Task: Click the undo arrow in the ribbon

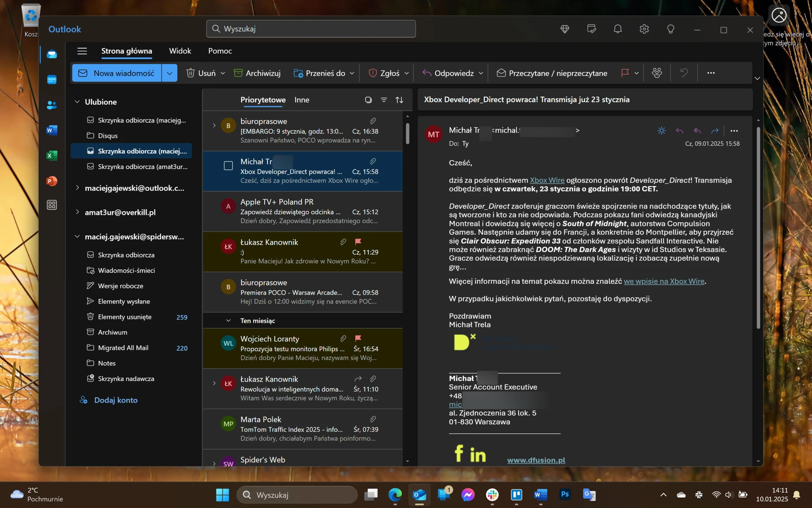Action: coord(684,73)
